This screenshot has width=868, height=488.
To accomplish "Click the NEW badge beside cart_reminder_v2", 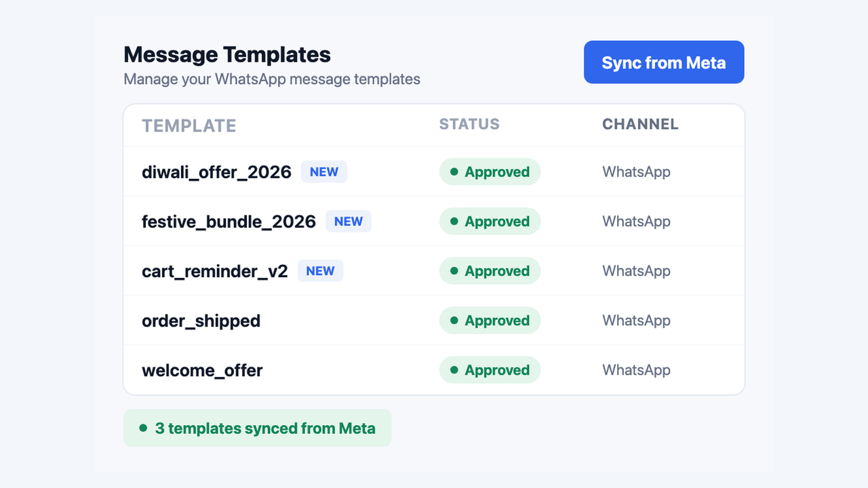I will click(320, 271).
